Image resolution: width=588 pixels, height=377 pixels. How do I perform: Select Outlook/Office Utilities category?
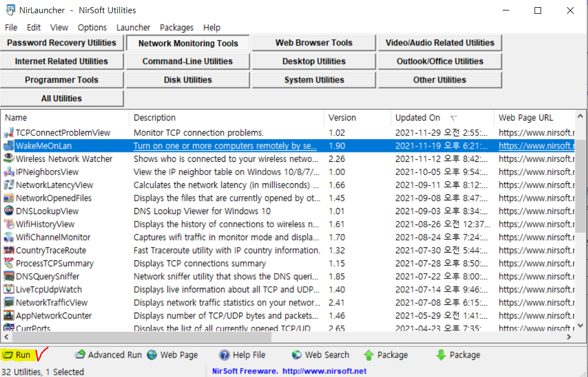tap(440, 62)
